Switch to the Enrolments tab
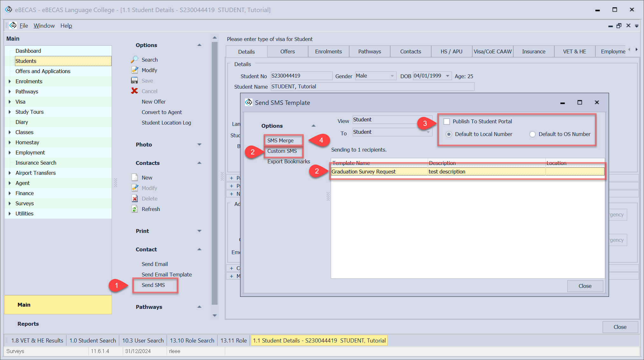Viewport: 644px width, 360px height. [x=328, y=51]
